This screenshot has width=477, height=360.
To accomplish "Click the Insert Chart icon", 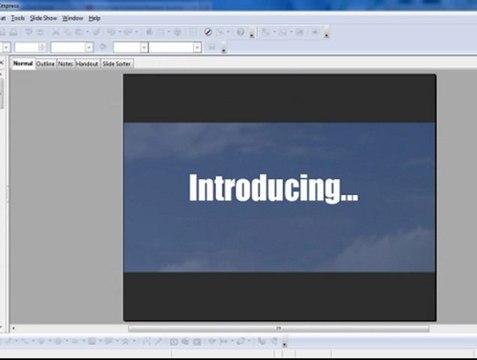I will point(150,32).
